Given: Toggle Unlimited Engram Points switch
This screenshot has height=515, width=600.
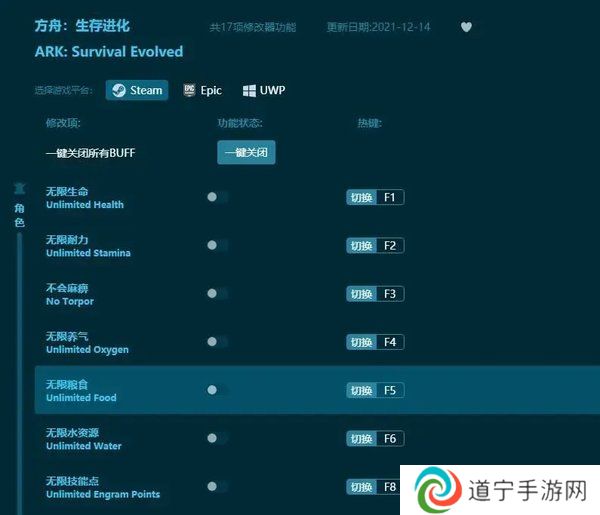Looking at the screenshot, I should (218, 486).
